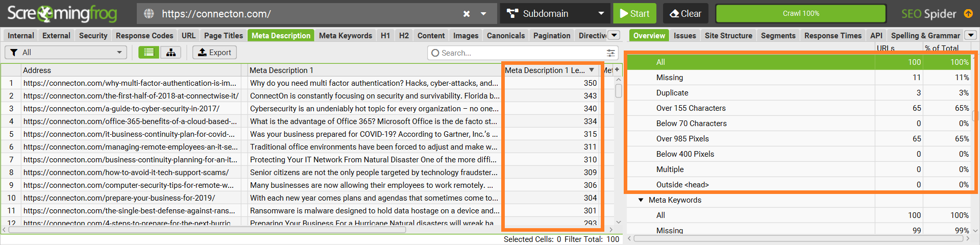Open the Overview tab
Image resolution: width=980 pixels, height=245 pixels.
[x=649, y=35]
